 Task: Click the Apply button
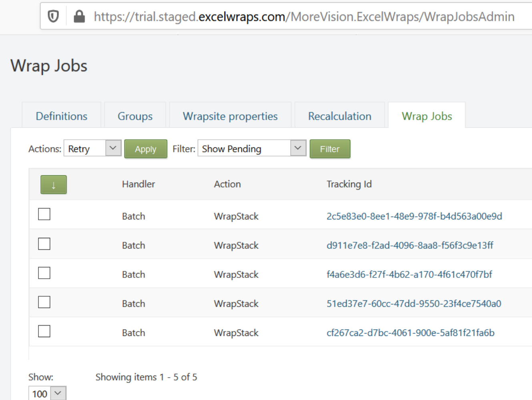146,149
